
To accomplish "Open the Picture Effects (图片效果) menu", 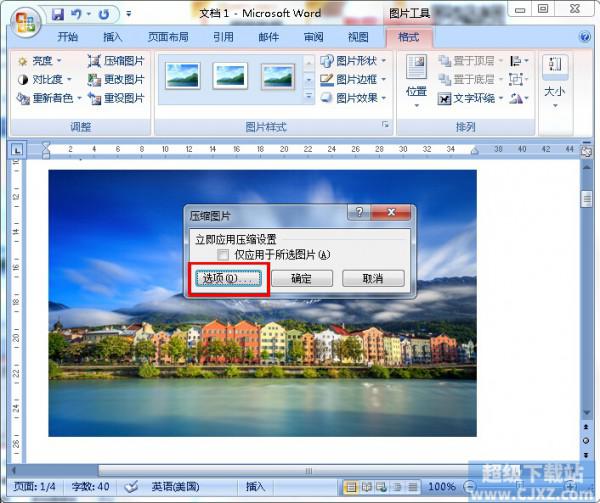I will coord(352,98).
